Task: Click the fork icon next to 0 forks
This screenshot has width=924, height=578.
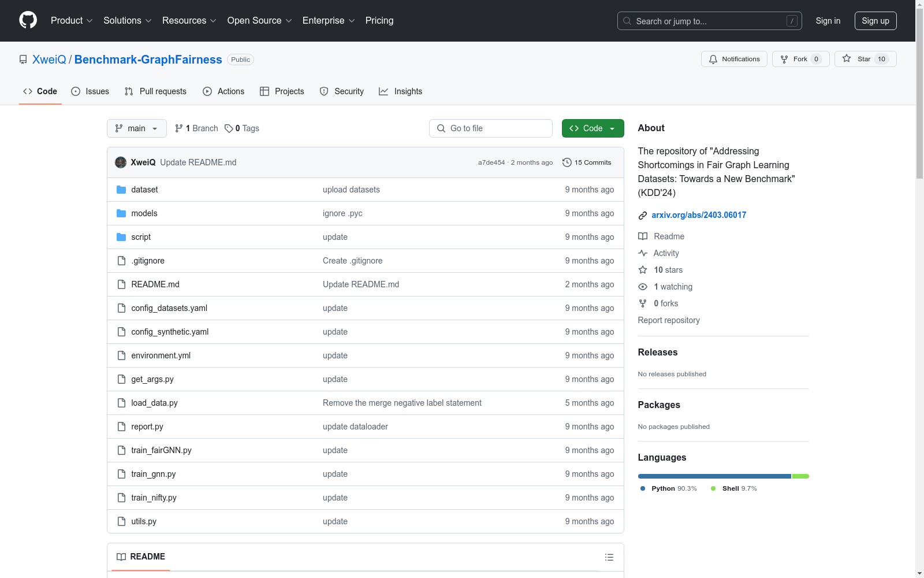Action: [x=643, y=303]
